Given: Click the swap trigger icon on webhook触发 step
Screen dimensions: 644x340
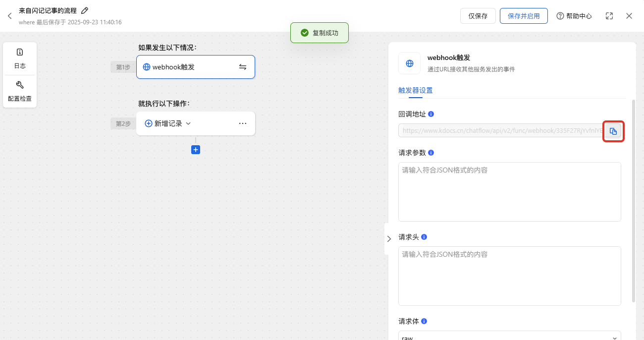Looking at the screenshot, I should pos(243,66).
